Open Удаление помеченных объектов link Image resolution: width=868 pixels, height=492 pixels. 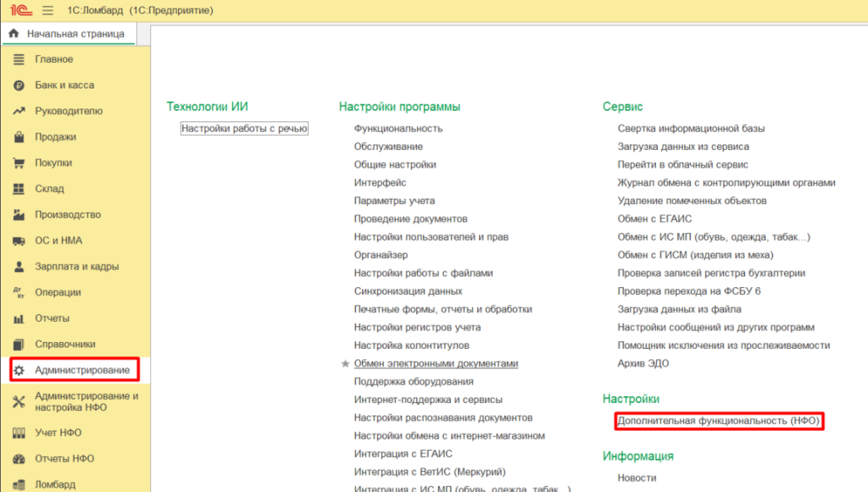[692, 201]
